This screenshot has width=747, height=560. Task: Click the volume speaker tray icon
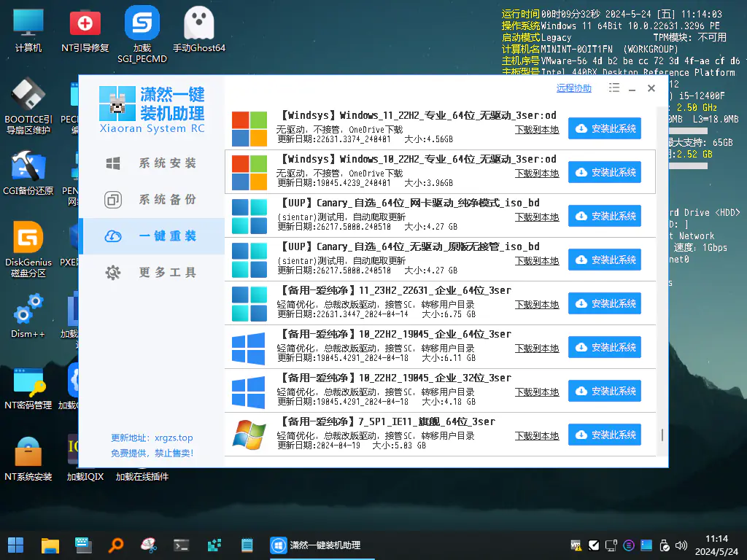coord(681,545)
